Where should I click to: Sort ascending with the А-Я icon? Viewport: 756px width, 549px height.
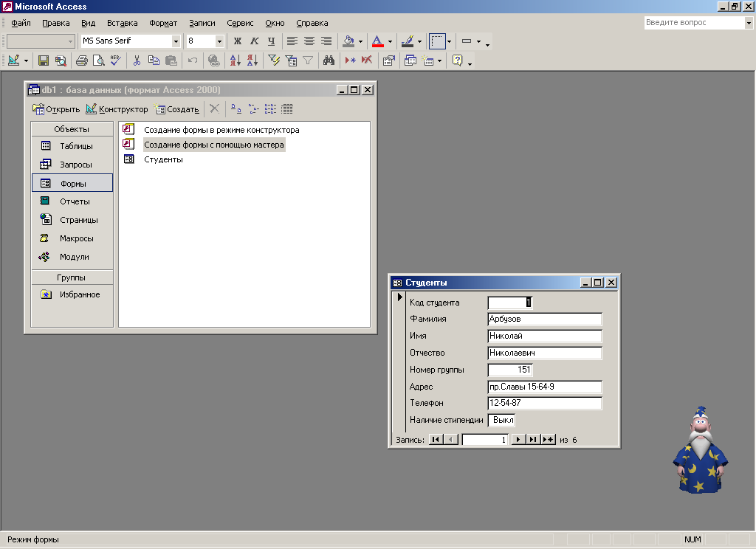[x=236, y=61]
